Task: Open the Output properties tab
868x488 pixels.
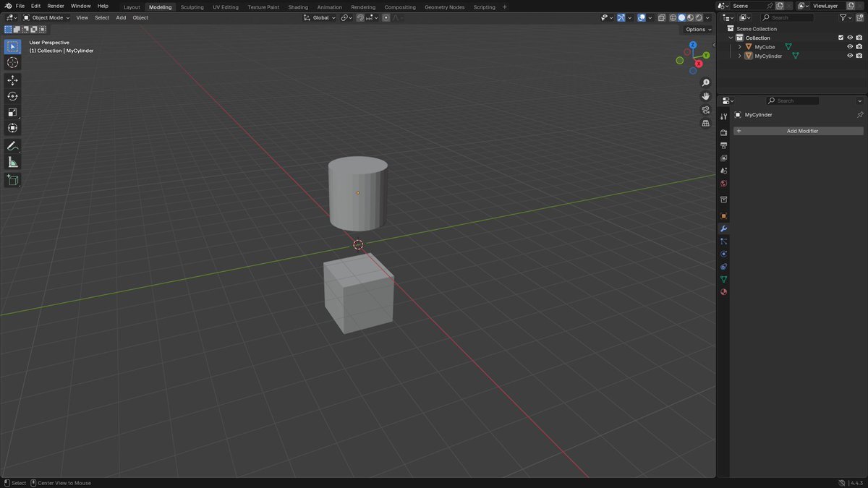Action: (723, 145)
